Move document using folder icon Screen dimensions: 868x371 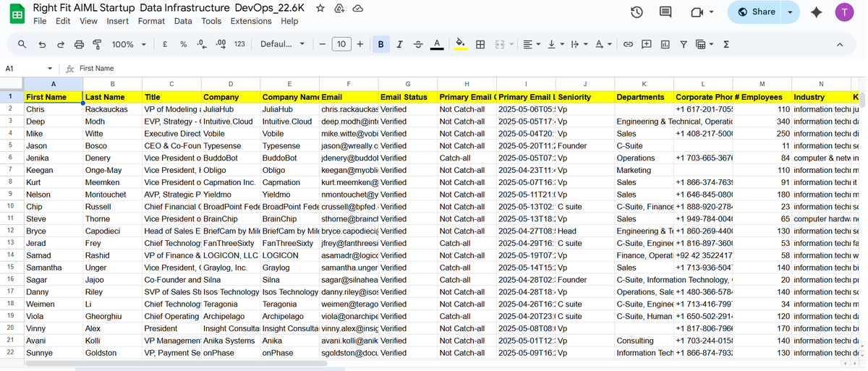click(339, 8)
